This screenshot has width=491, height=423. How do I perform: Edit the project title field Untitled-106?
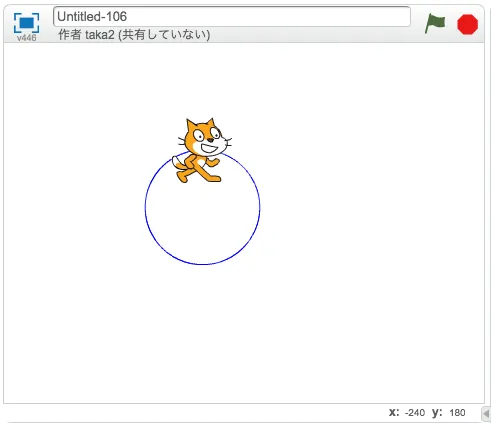pos(232,16)
